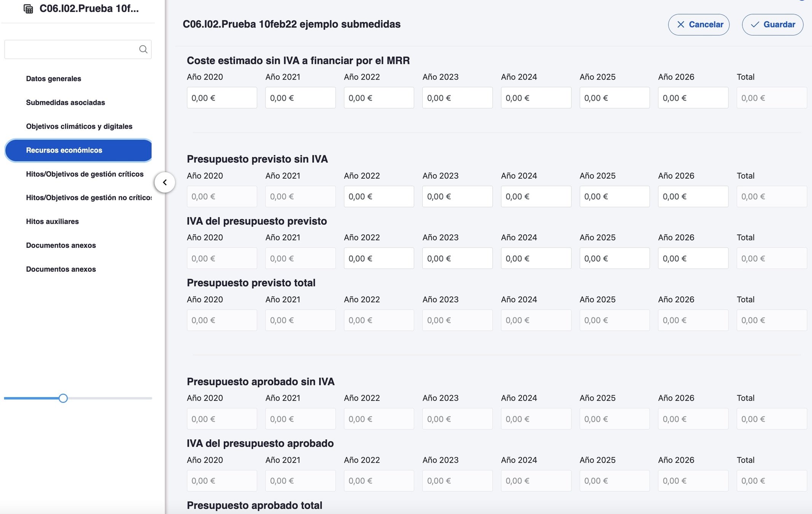Go to Submedidas asociadas section

pyautogui.click(x=65, y=102)
